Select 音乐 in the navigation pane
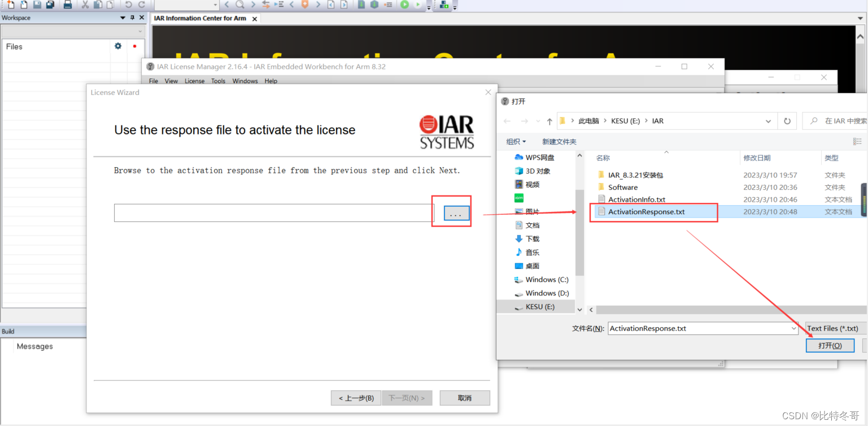The width and height of the screenshot is (868, 426). click(526, 252)
